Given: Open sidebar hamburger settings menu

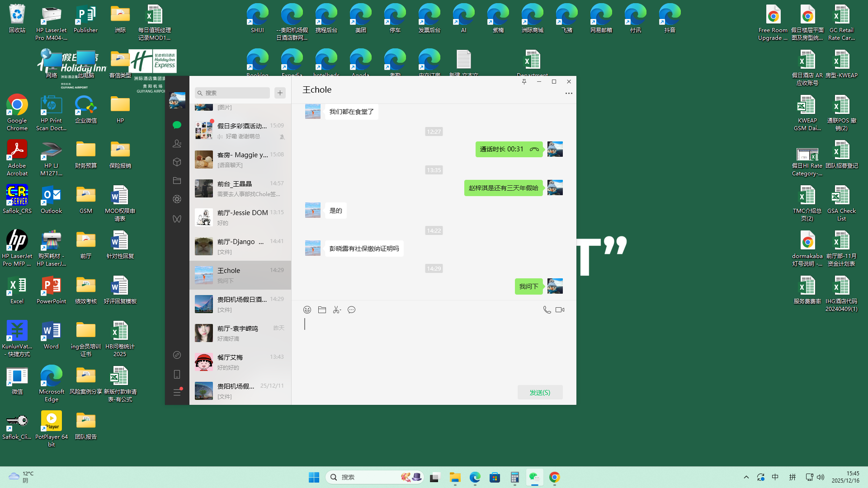Looking at the screenshot, I should [x=177, y=393].
